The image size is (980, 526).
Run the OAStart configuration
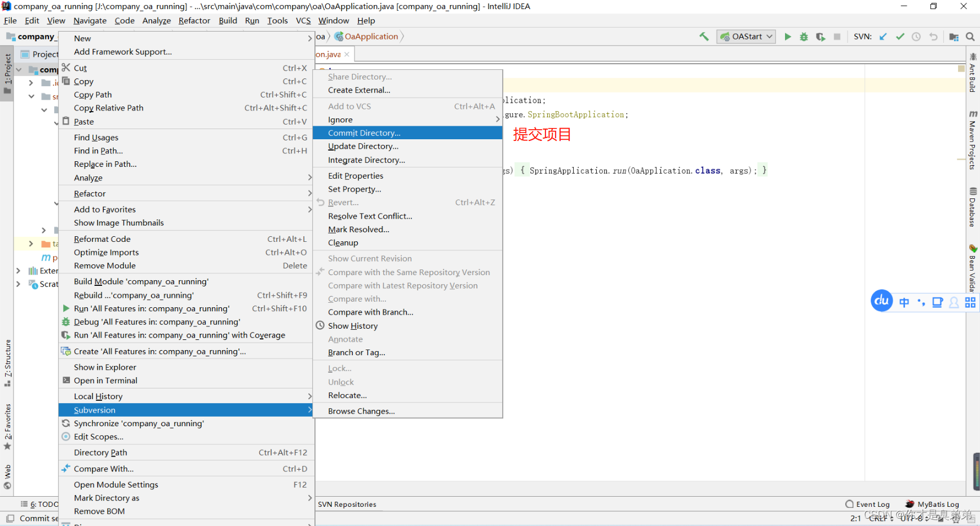click(x=788, y=37)
